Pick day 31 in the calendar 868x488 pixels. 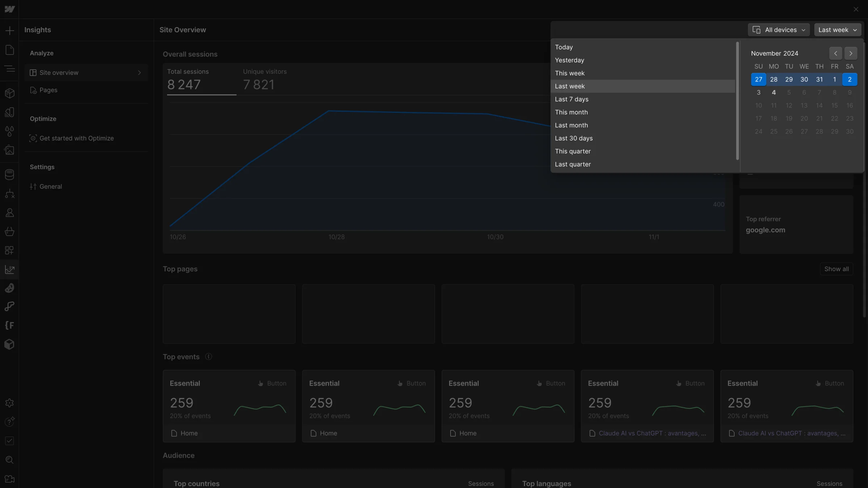[x=819, y=80]
